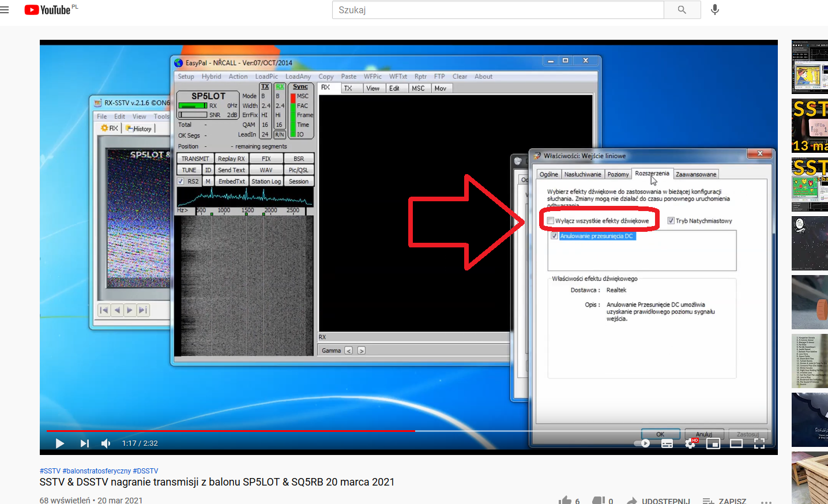Open the text-list suggested video thumbnail

810,361
